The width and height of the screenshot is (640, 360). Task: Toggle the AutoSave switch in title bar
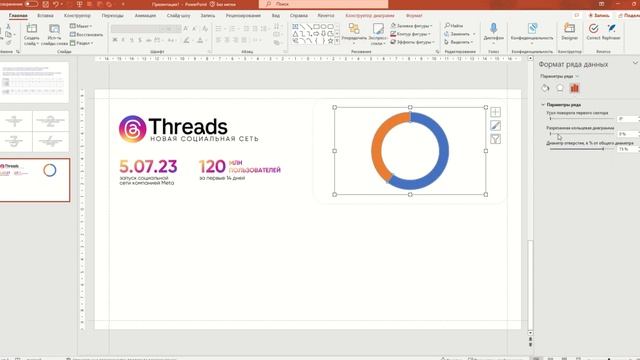click(x=31, y=4)
